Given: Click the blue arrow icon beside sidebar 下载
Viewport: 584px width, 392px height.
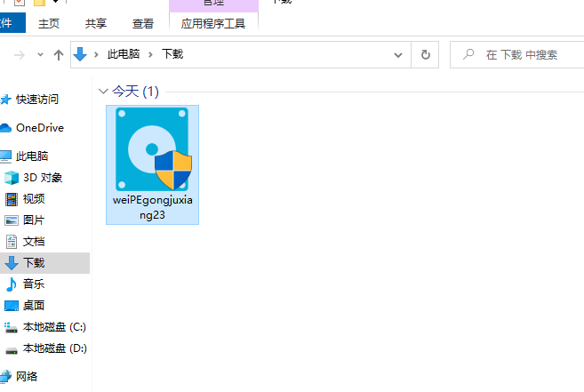Looking at the screenshot, I should [12, 263].
